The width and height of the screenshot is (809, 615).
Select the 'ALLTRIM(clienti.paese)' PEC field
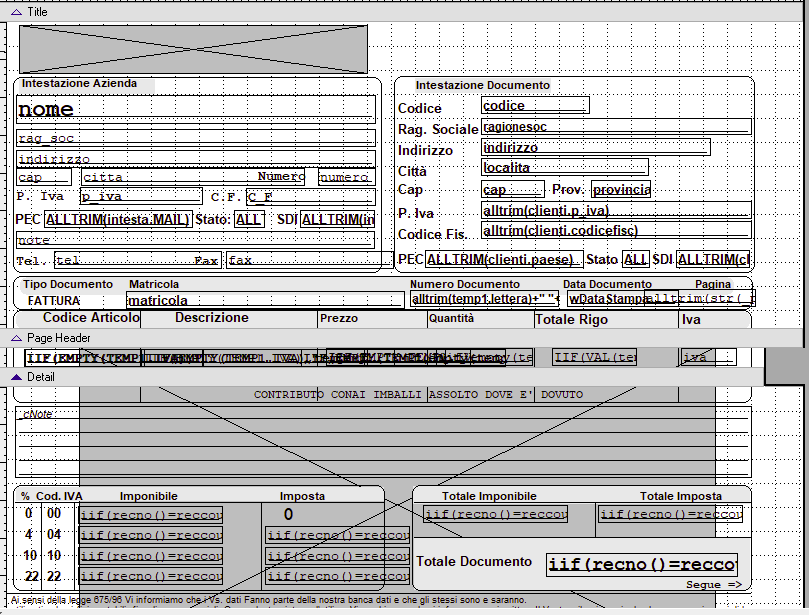pos(504,259)
